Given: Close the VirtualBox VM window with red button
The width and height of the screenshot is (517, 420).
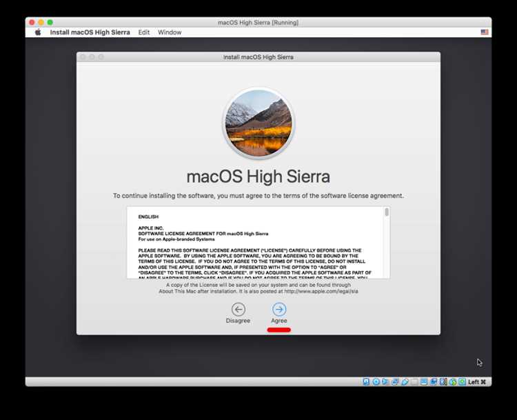Looking at the screenshot, I should point(32,23).
